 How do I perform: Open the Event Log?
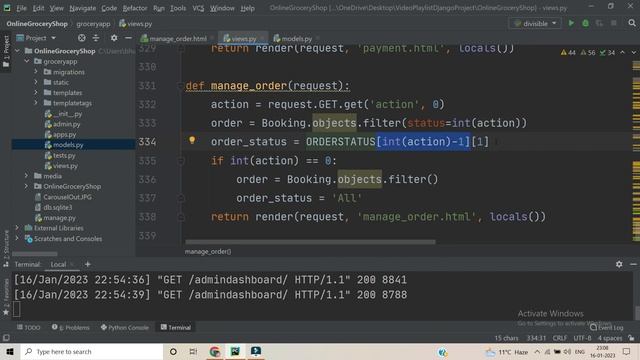607,327
